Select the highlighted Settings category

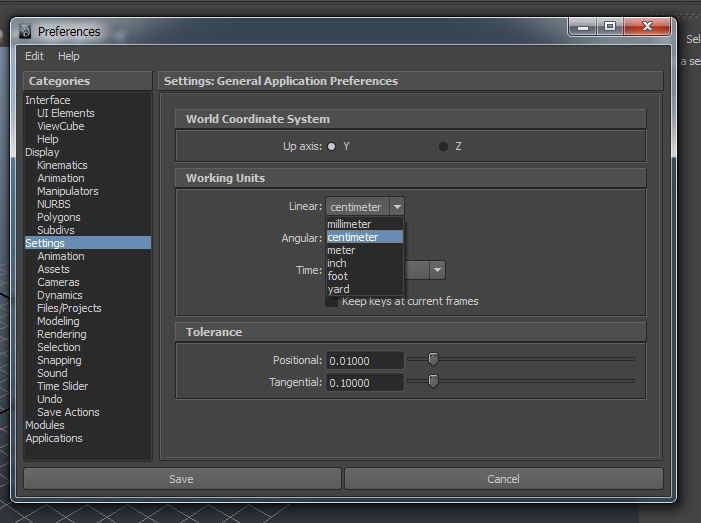88,243
